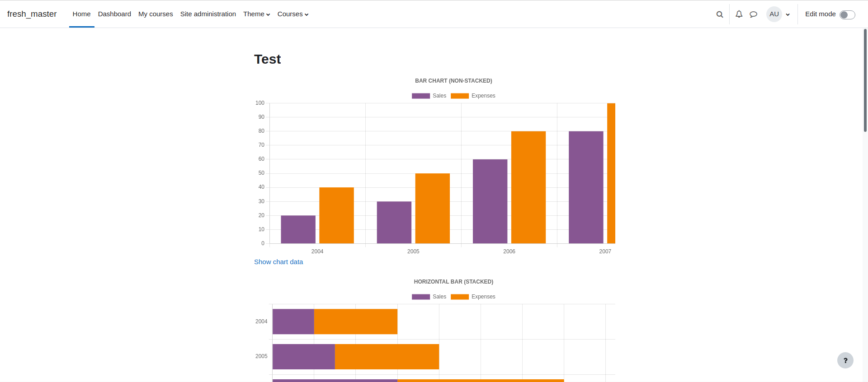Click the fresh_master site name
Screen dimensions: 868x382
coord(32,14)
